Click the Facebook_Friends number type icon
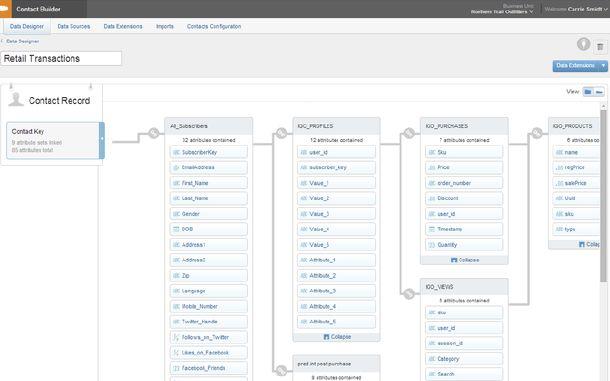 click(176, 368)
